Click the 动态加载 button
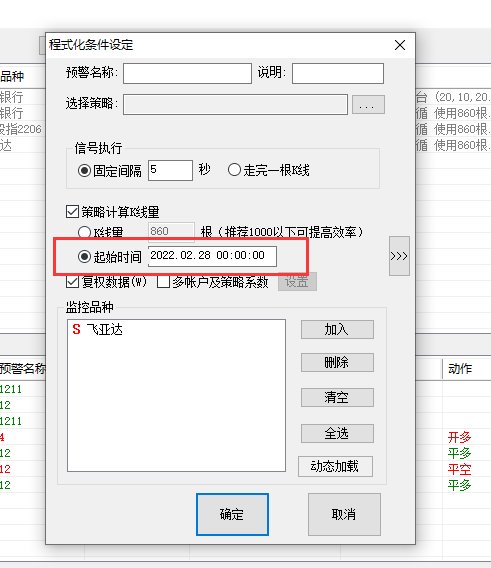Viewport: 491px width, 568px height. pyautogui.click(x=335, y=466)
